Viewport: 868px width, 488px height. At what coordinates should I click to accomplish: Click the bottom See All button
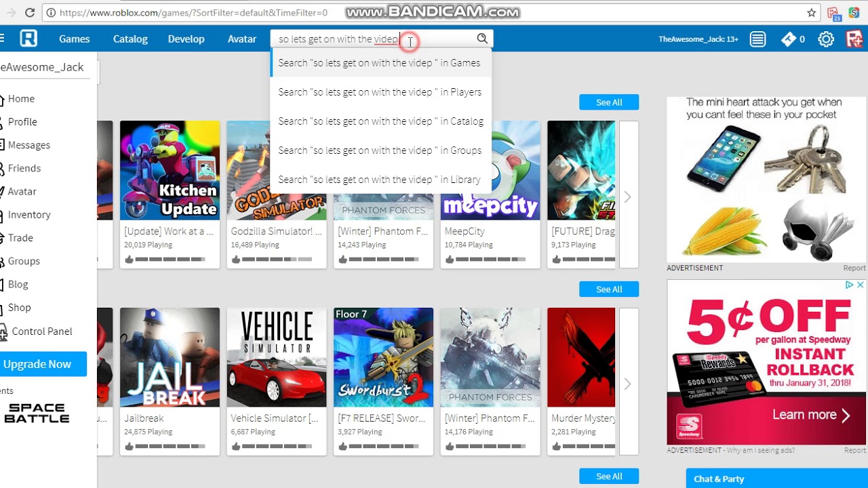tap(609, 476)
